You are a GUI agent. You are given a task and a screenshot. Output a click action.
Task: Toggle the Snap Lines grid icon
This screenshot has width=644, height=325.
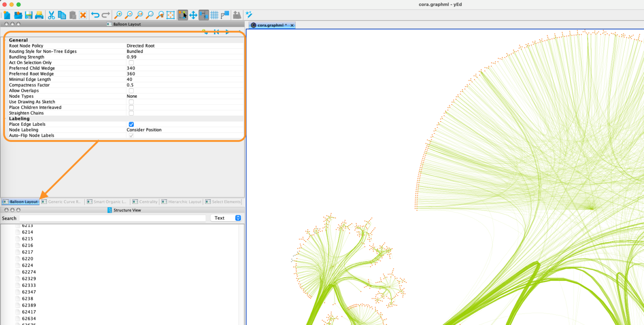coord(214,15)
